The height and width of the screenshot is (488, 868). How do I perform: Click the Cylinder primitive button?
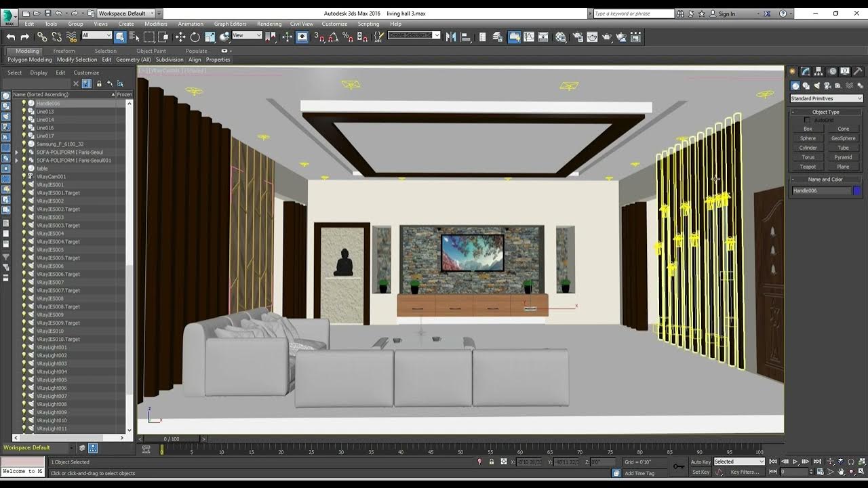click(808, 148)
